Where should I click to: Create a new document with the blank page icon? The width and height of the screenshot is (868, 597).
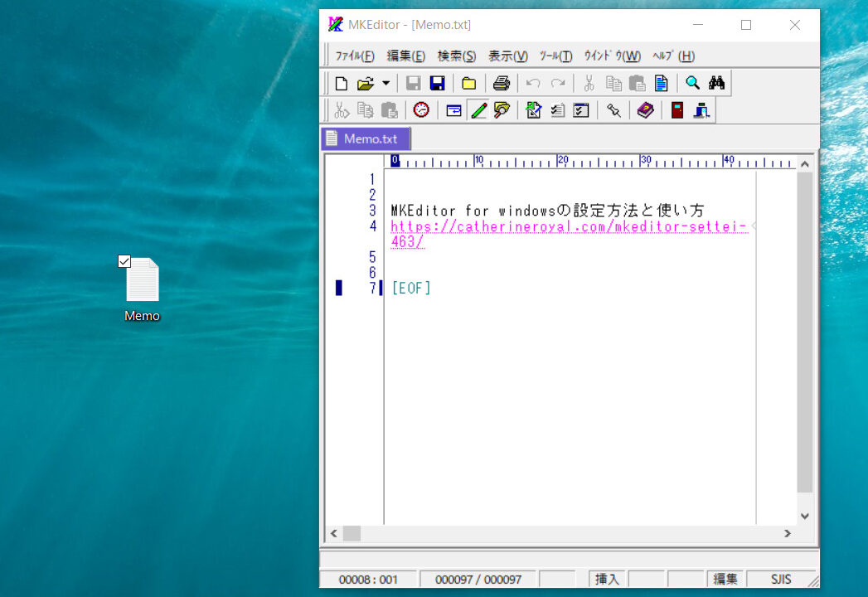[x=341, y=83]
